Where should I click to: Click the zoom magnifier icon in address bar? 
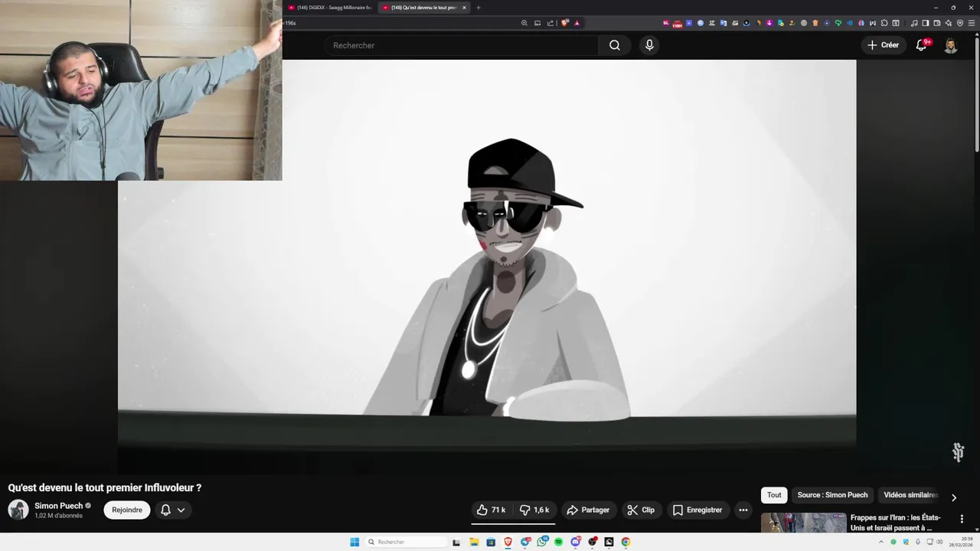[524, 23]
